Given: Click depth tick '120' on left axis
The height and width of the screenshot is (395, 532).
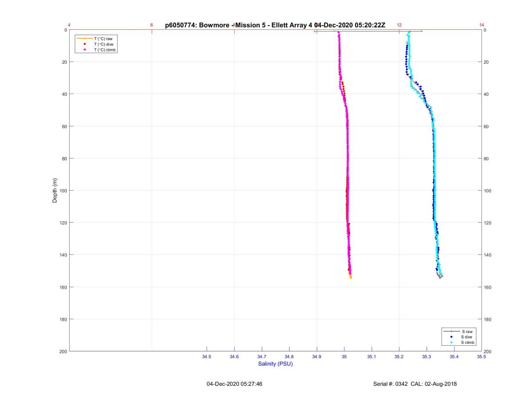Looking at the screenshot, I should 63,223.
